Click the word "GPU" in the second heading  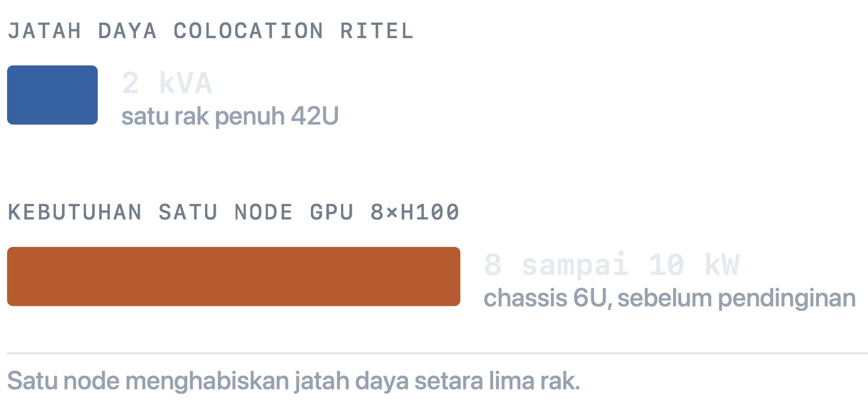tap(332, 212)
